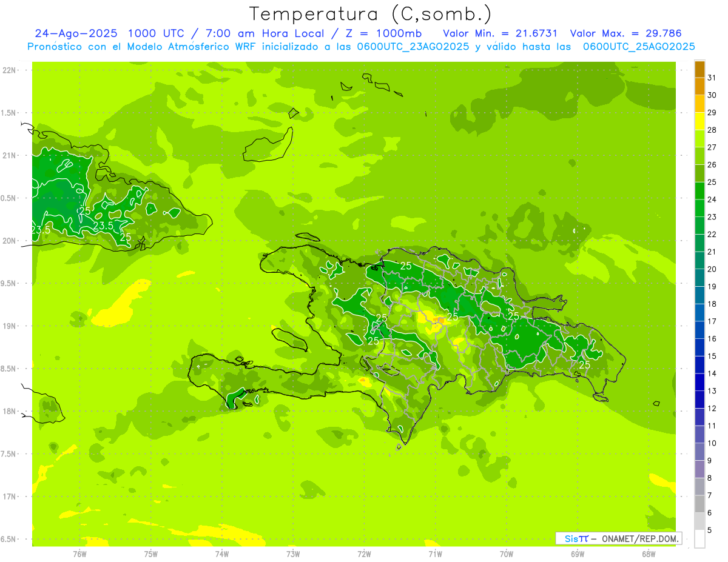Click the '28' colorbar scale label
Viewport: 728px width, 562px height.
(712, 130)
